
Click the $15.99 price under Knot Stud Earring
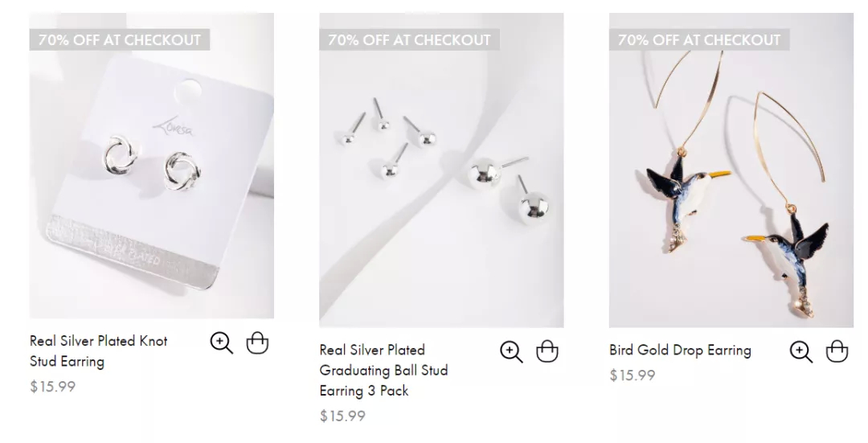coord(52,387)
